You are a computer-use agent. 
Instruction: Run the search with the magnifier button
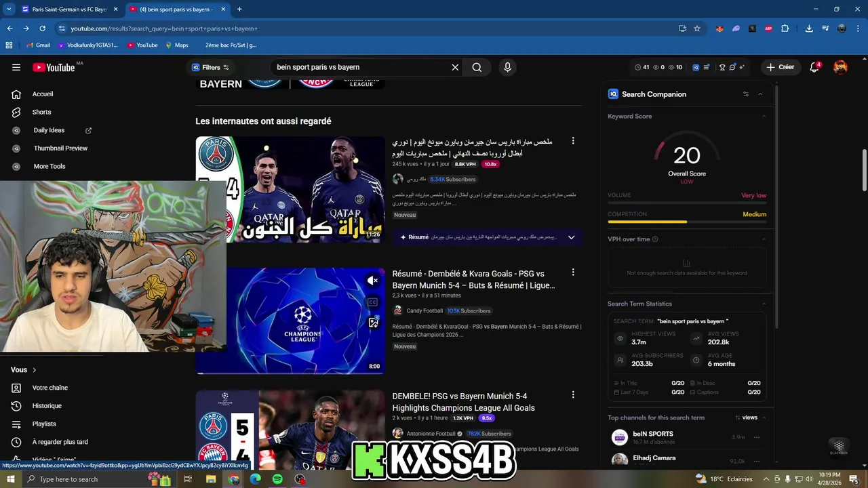point(477,67)
